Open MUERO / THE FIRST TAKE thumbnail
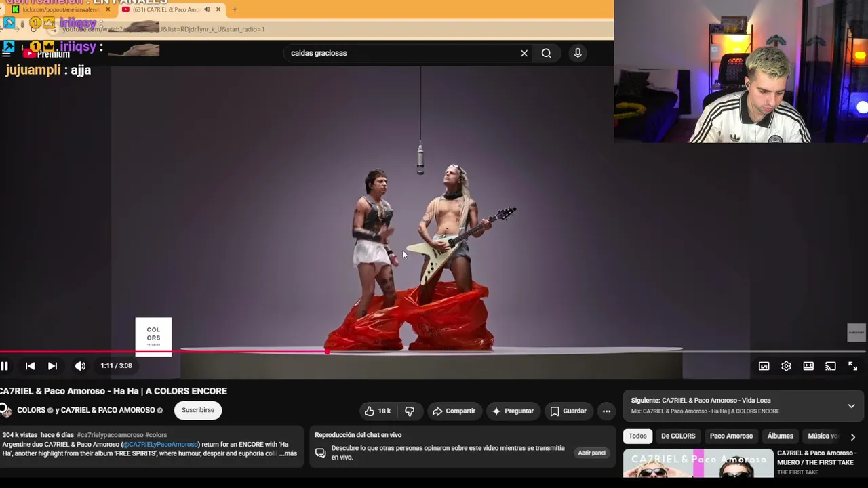 [x=698, y=463]
